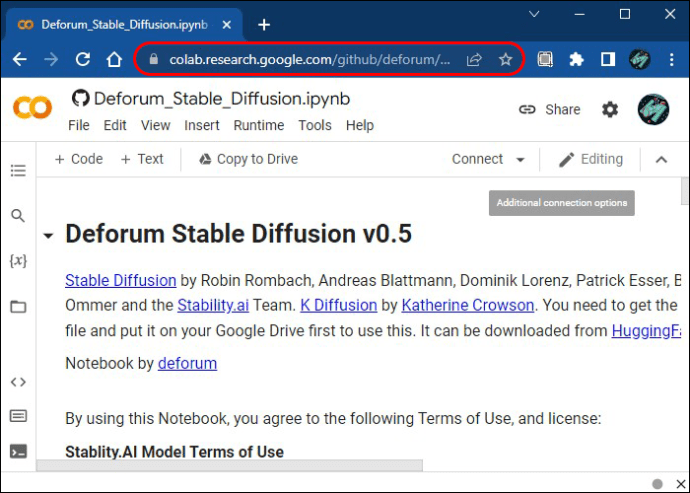This screenshot has width=690, height=493.
Task: Share this page from the address bar
Action: point(474,59)
